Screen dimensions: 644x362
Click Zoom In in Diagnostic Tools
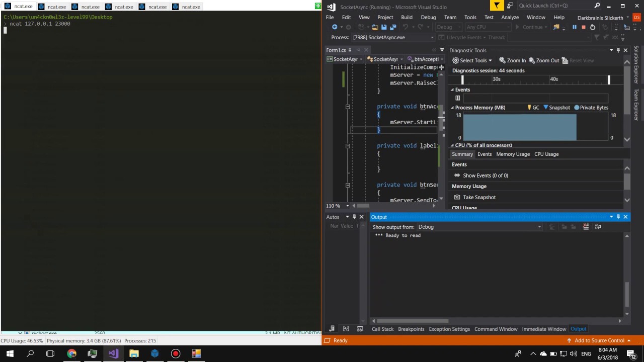tap(512, 60)
